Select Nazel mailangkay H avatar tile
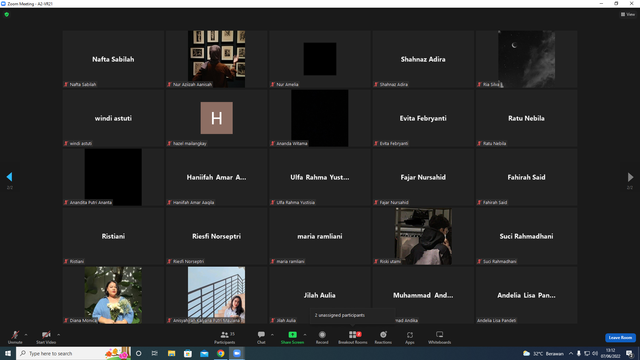The image size is (640, 360). (216, 118)
